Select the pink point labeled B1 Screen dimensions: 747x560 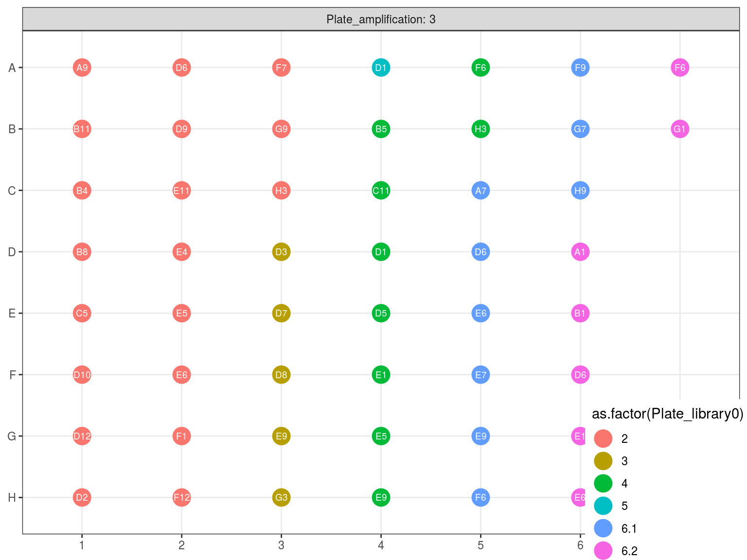pos(580,314)
